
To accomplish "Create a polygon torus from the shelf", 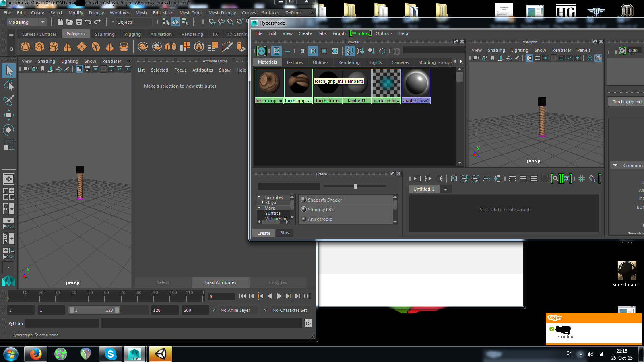I will point(96,47).
